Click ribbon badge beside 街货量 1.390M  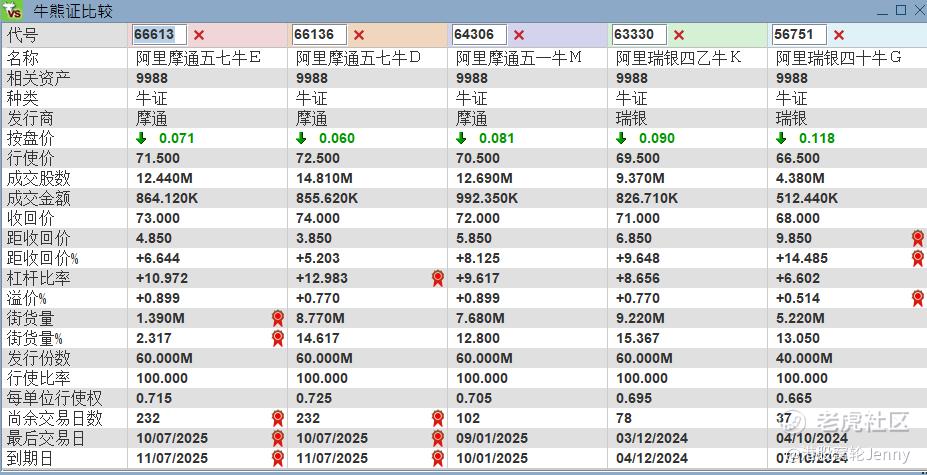tap(278, 319)
